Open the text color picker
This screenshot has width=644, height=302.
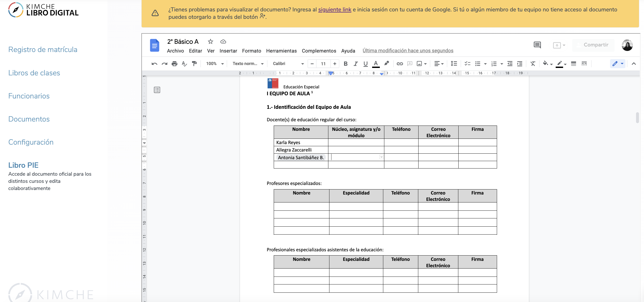[x=376, y=64]
